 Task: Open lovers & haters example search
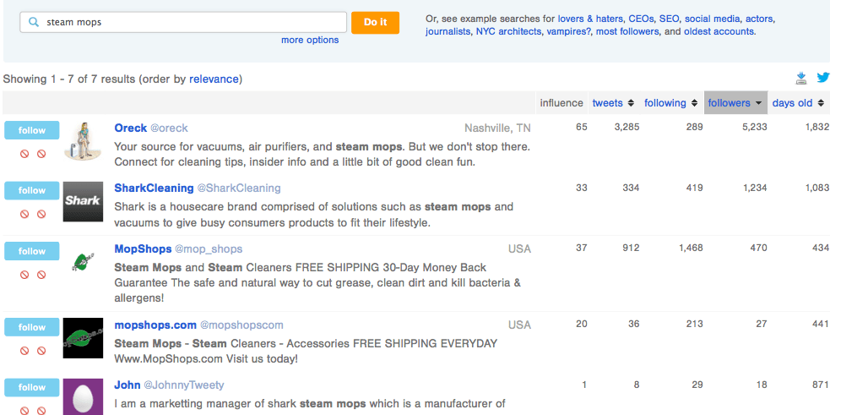tap(591, 19)
